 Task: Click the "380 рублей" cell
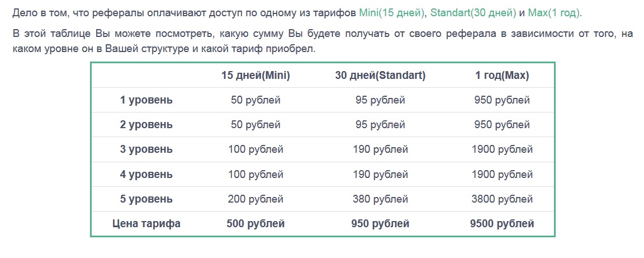pyautogui.click(x=380, y=199)
